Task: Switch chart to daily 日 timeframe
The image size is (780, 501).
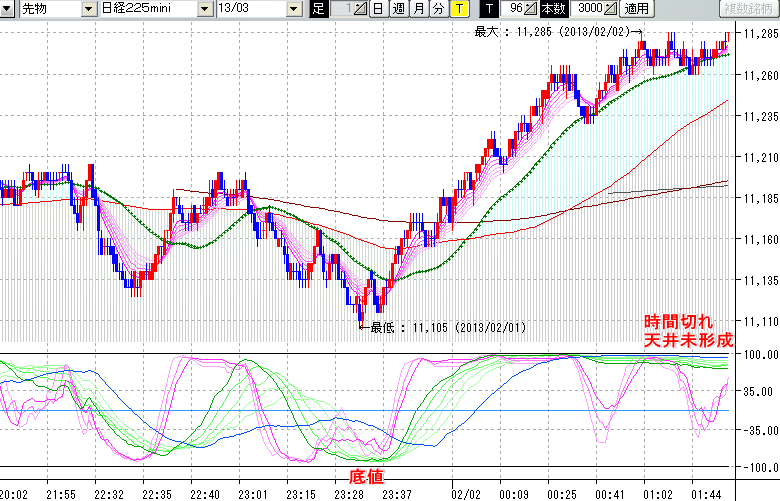Action: click(x=377, y=9)
